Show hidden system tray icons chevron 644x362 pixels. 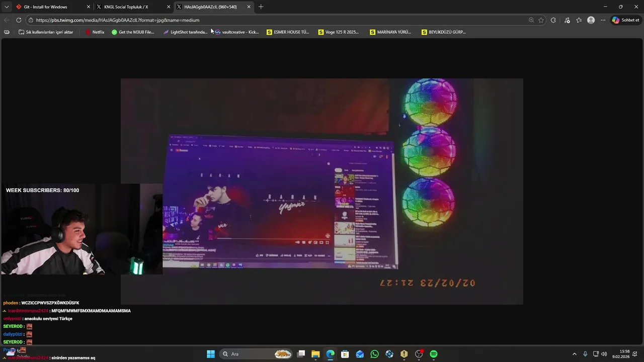point(575,354)
